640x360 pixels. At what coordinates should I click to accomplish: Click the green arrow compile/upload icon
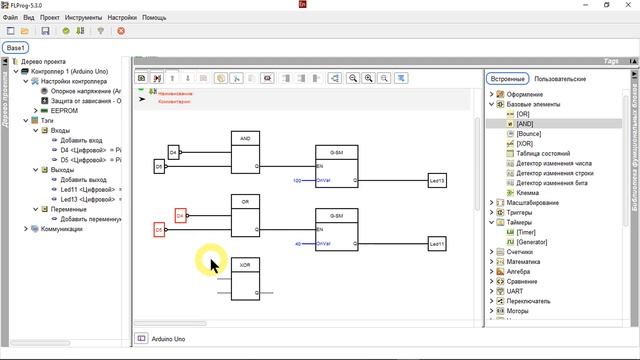(x=80, y=31)
